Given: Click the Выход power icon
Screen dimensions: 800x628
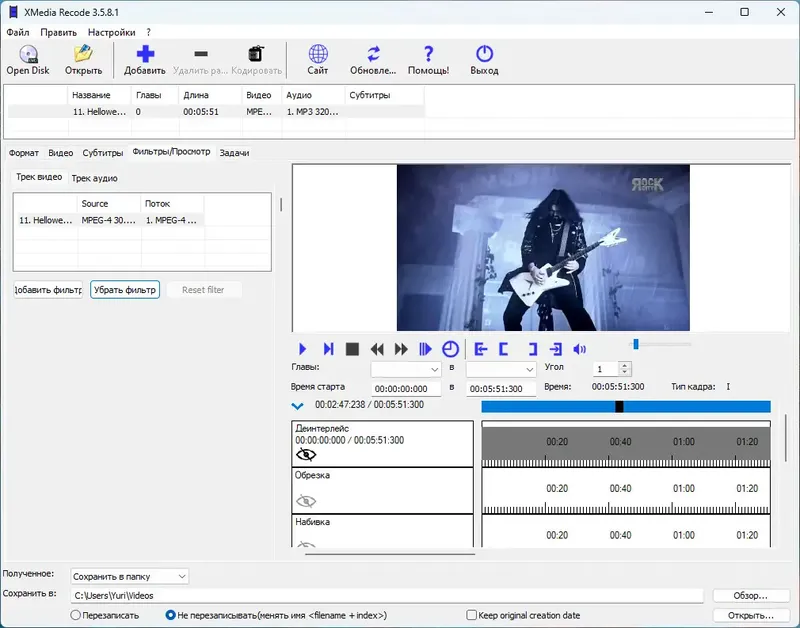Looking at the screenshot, I should (x=484, y=55).
